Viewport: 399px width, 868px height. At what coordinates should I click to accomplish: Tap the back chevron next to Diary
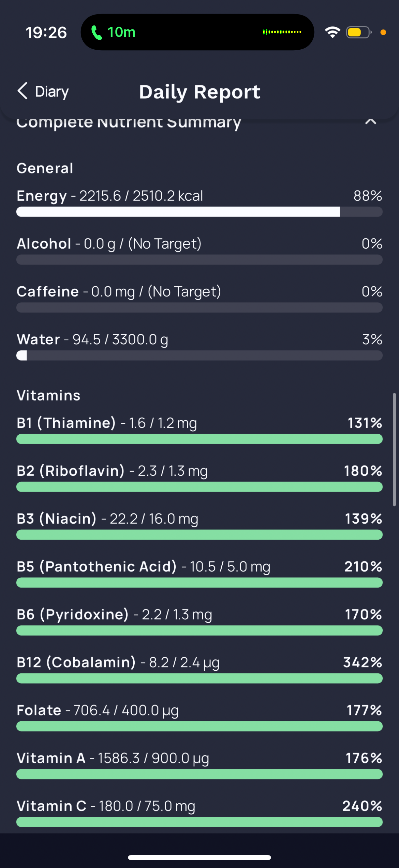click(22, 91)
